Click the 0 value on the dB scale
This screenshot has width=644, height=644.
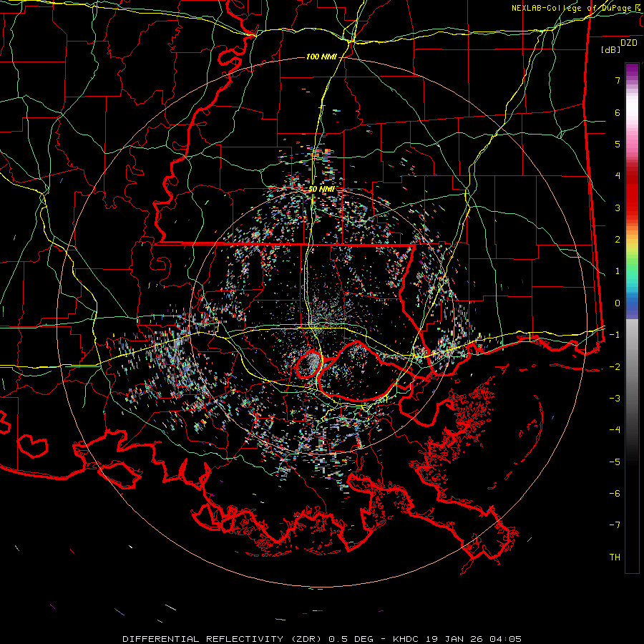(618, 303)
